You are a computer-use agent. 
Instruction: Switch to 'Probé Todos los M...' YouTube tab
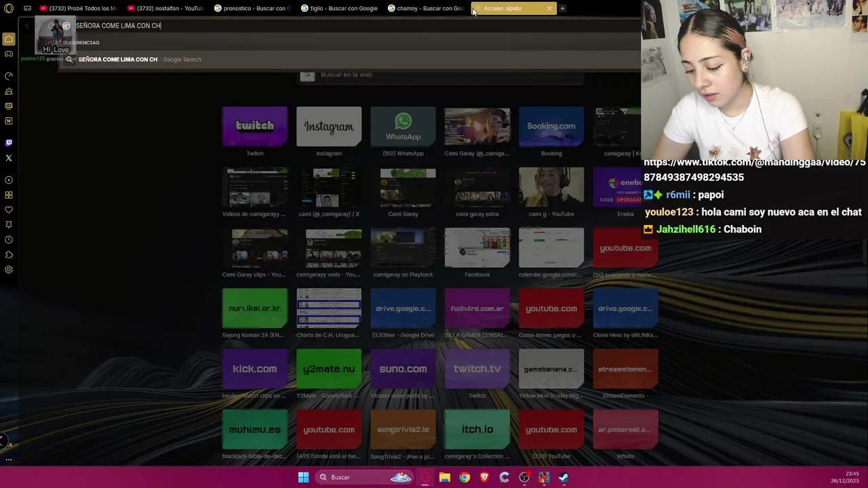pos(78,8)
